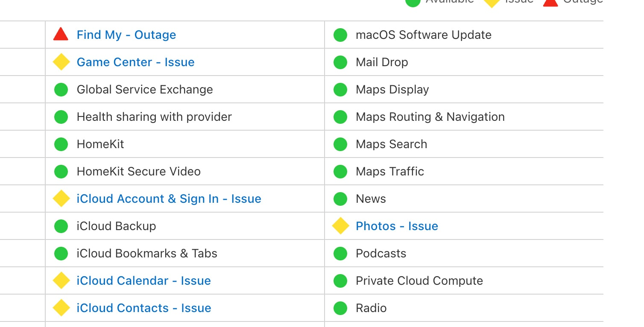Click the red Outage legend triangle
The width and height of the screenshot is (644, 327).
pyautogui.click(x=550, y=2)
